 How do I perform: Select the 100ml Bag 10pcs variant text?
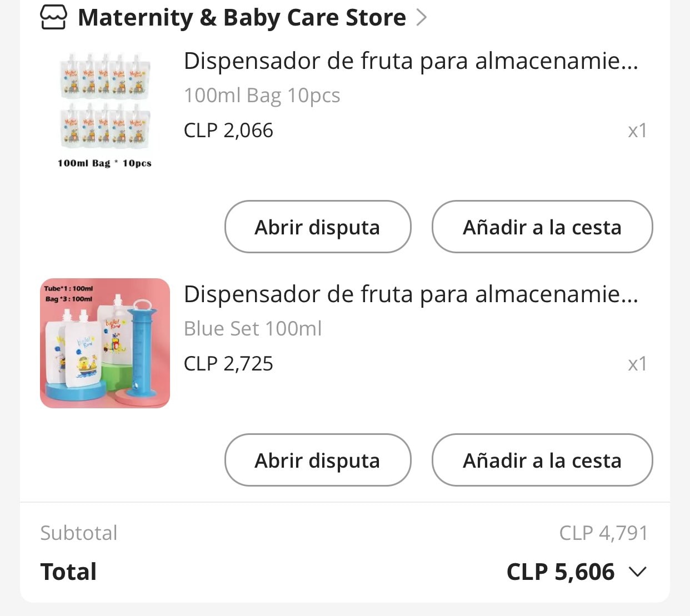tap(262, 96)
